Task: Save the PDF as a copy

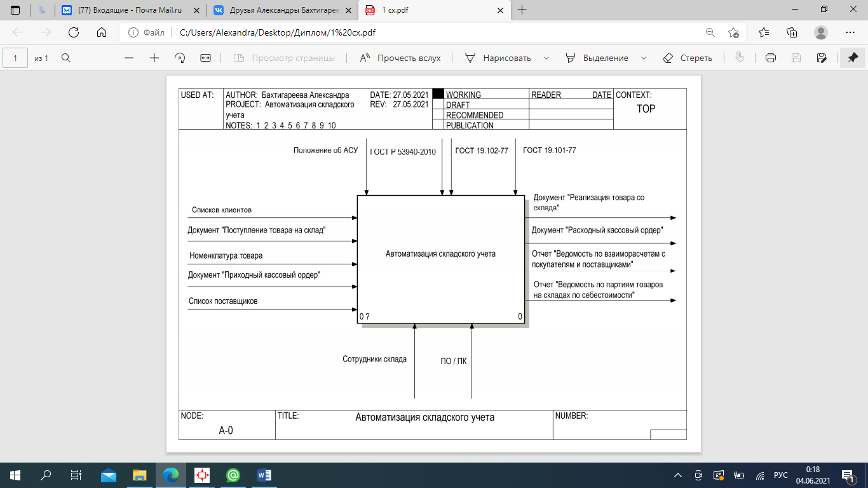Action: pyautogui.click(x=822, y=58)
